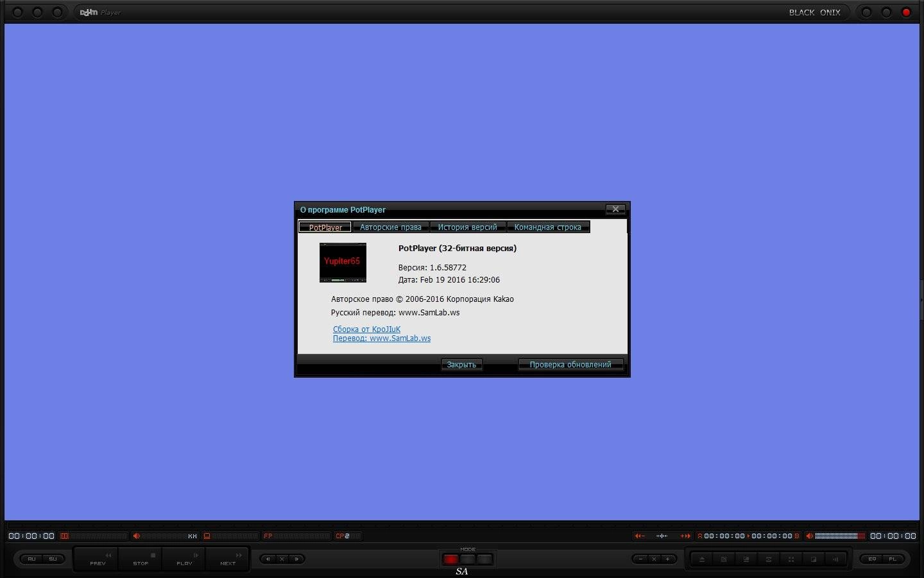Viewport: 924px width, 578px height.
Task: Click the red volume speaker icon near volume bar
Action: click(810, 536)
